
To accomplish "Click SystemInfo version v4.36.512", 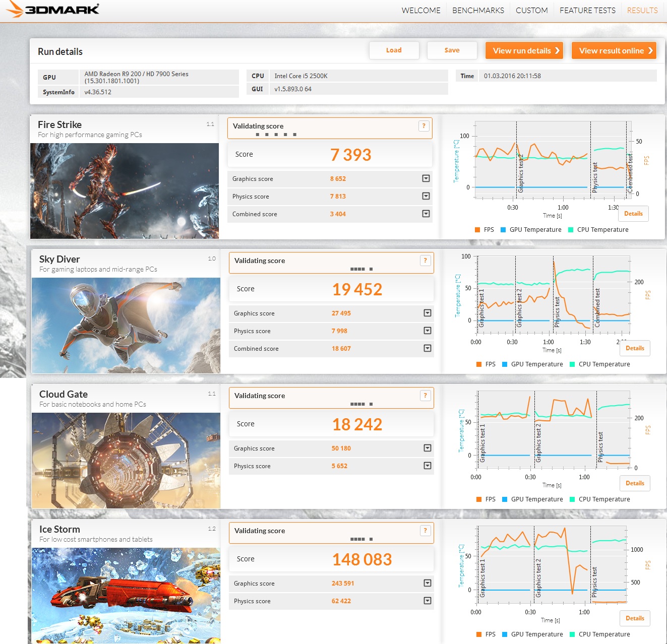I will click(x=98, y=92).
